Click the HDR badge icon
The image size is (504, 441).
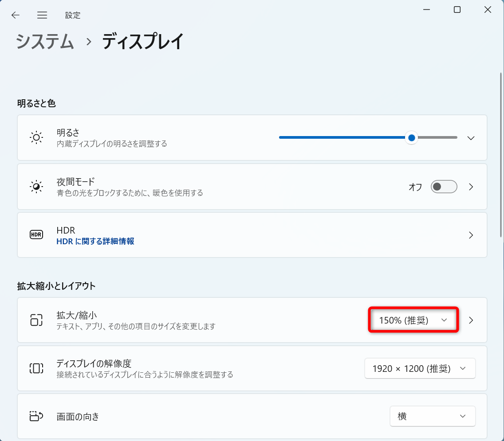click(x=36, y=235)
